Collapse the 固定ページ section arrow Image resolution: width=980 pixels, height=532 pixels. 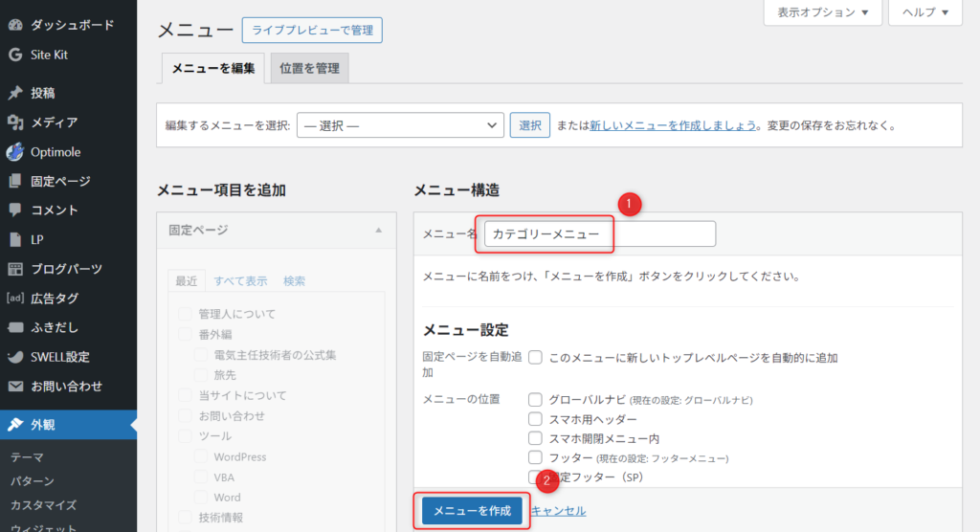pyautogui.click(x=378, y=231)
